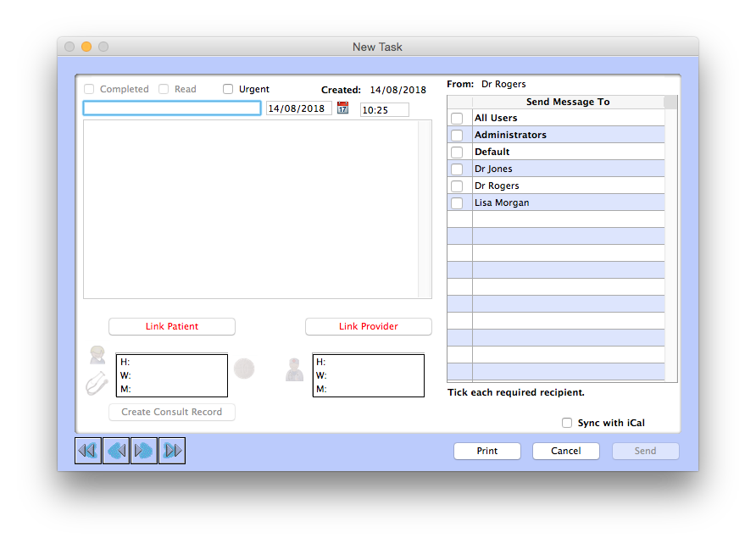Tick All Users recipient checkbox
The height and width of the screenshot is (549, 756).
[457, 118]
